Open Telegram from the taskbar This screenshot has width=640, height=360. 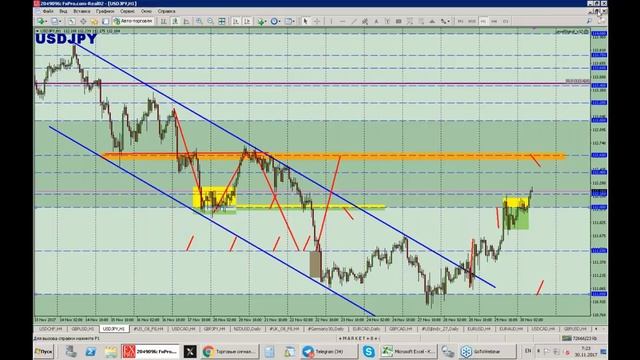(329, 351)
